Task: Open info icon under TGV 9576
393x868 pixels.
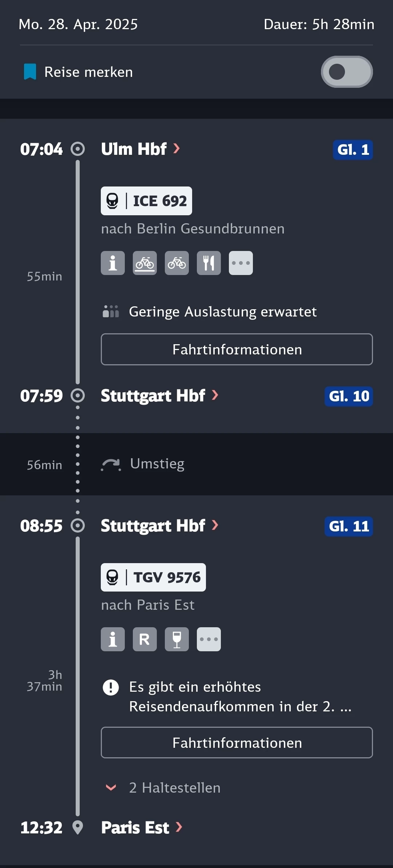Action: click(113, 639)
